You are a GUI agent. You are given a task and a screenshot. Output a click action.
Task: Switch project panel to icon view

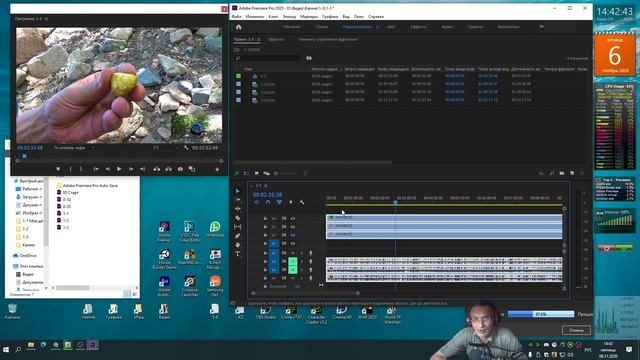click(x=256, y=173)
